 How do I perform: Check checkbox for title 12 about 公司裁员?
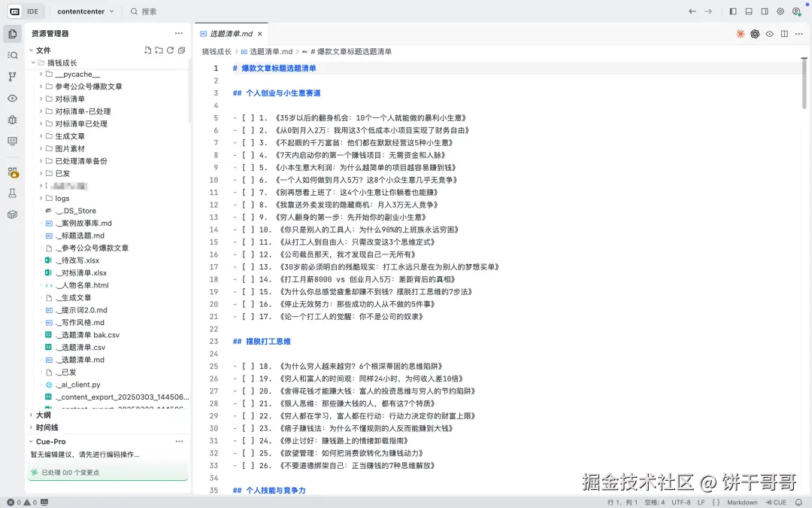(x=248, y=254)
